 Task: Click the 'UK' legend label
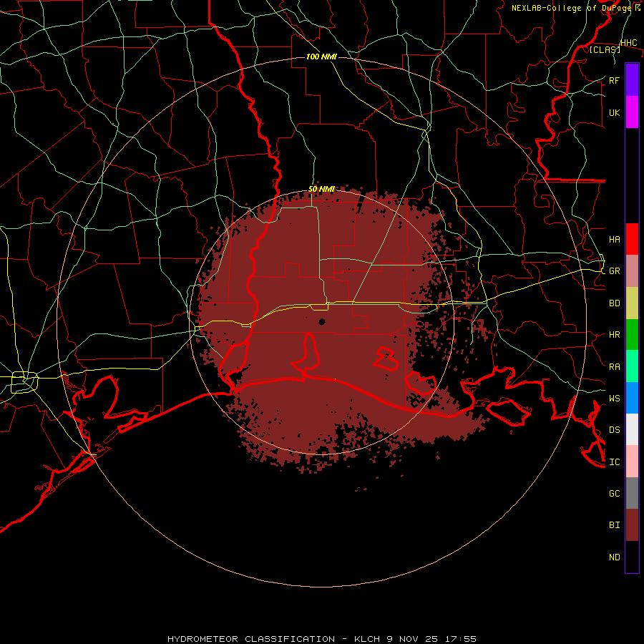[x=615, y=113]
